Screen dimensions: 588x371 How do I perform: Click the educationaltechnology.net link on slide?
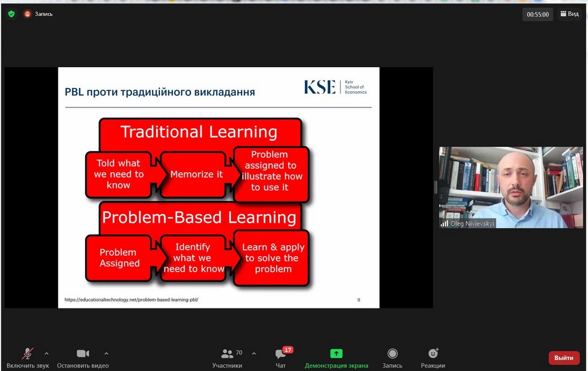coord(131,299)
